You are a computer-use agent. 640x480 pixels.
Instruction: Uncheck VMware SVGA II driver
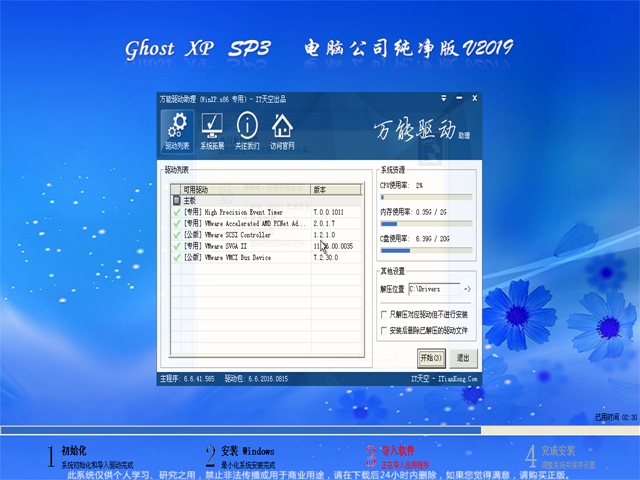point(177,246)
